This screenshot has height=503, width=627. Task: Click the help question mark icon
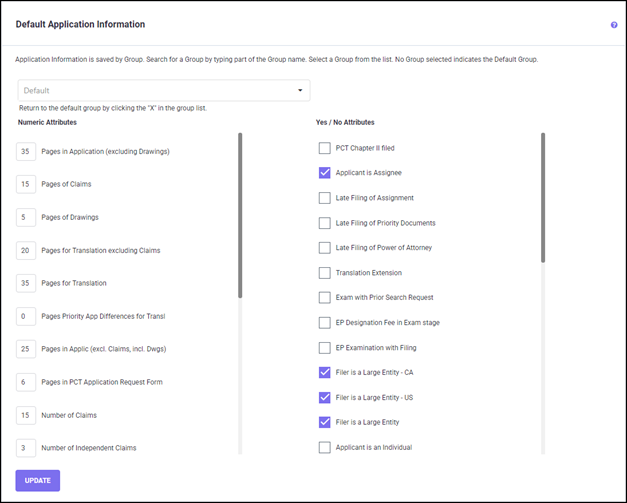click(614, 25)
